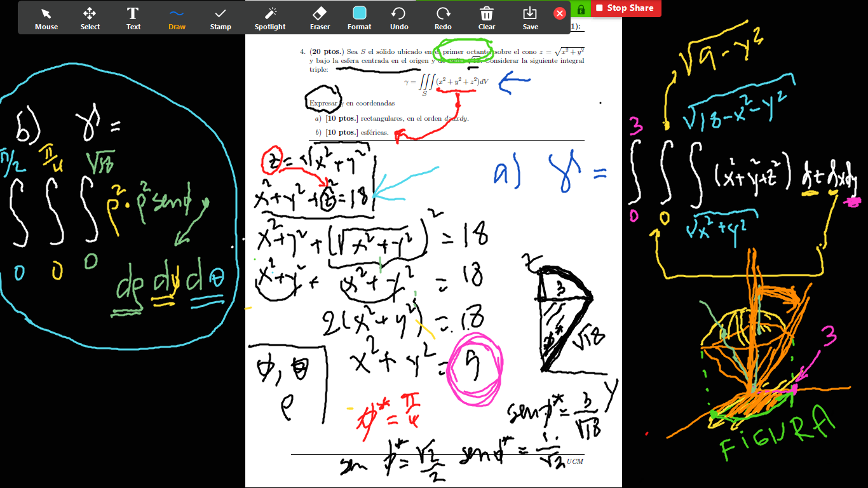
Task: Switch to the Eraser tool
Action: coord(320,18)
